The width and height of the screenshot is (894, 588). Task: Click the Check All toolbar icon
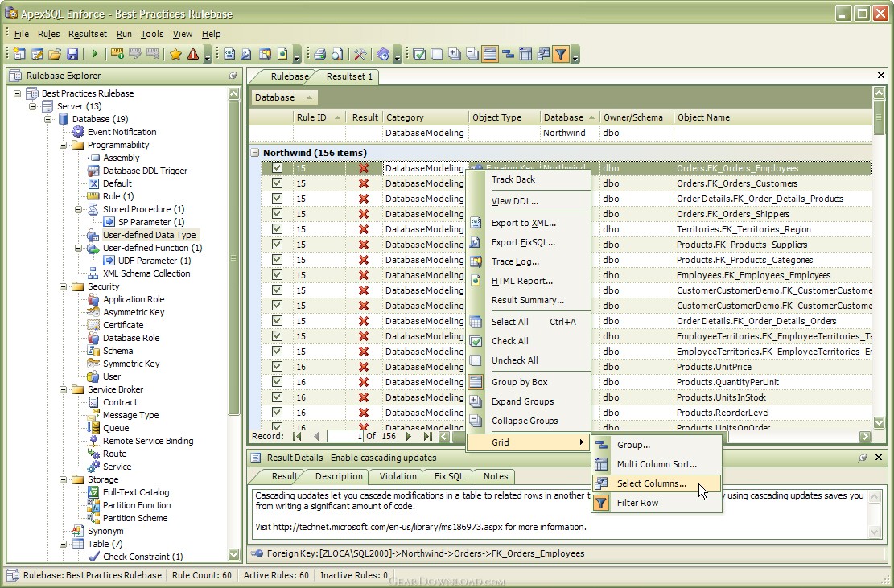419,54
